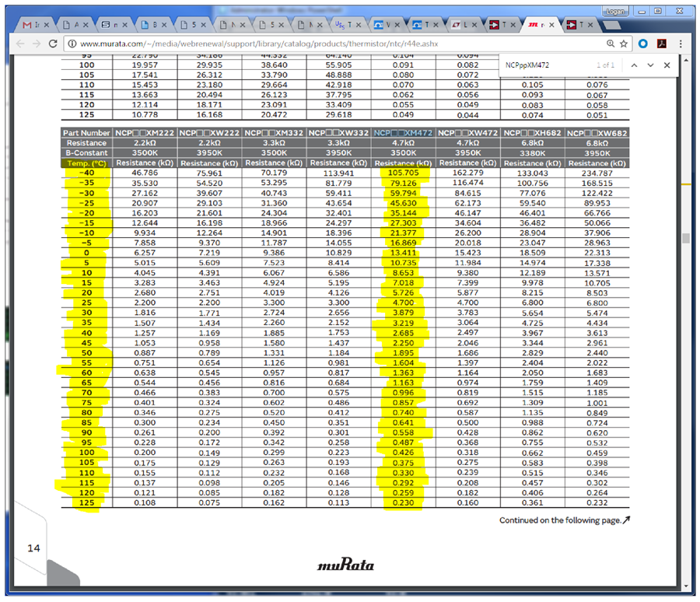Switch to the Gmail tab
Image resolution: width=700 pixels, height=602 pixels.
click(36, 25)
